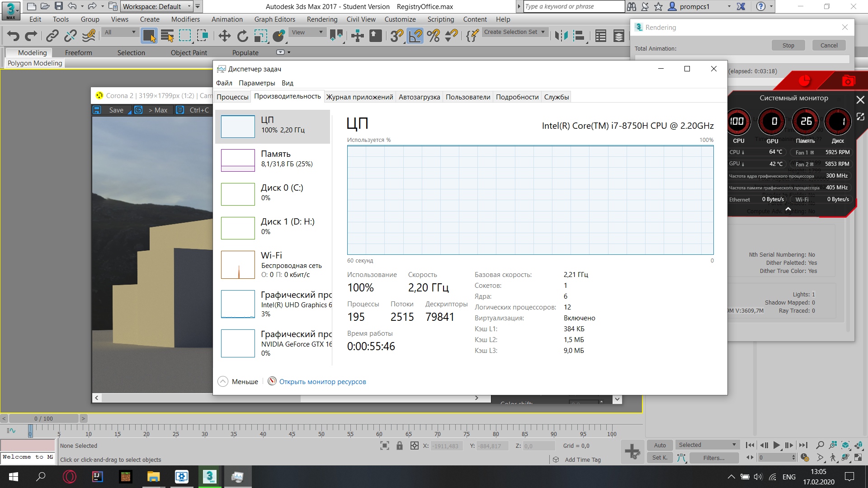Open the Rendering menu

tap(322, 19)
